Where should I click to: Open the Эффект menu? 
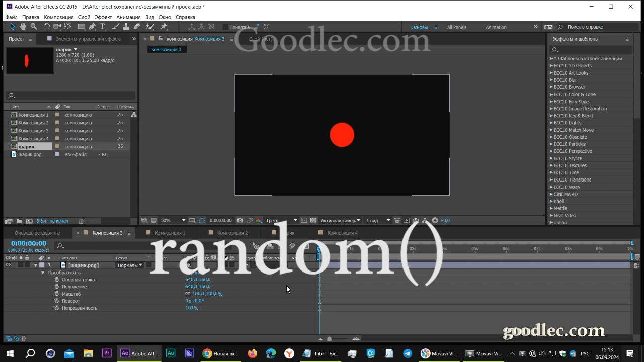click(103, 17)
